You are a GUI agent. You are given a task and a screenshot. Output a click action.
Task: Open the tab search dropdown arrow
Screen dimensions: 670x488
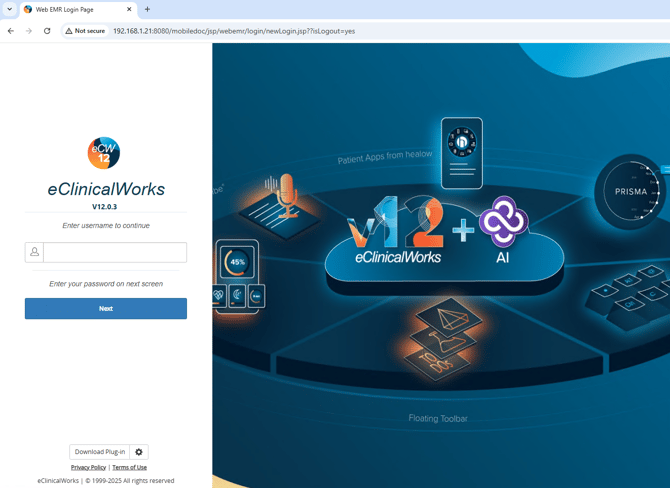[x=9, y=9]
